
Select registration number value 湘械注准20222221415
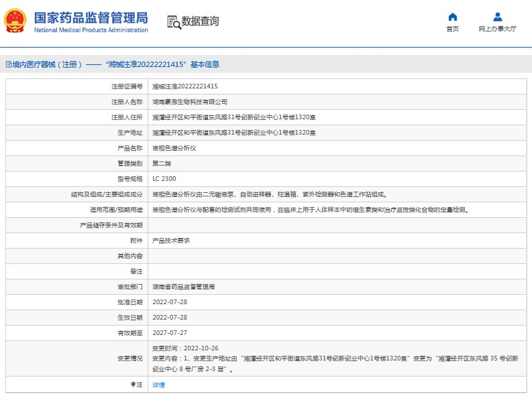(x=185, y=86)
